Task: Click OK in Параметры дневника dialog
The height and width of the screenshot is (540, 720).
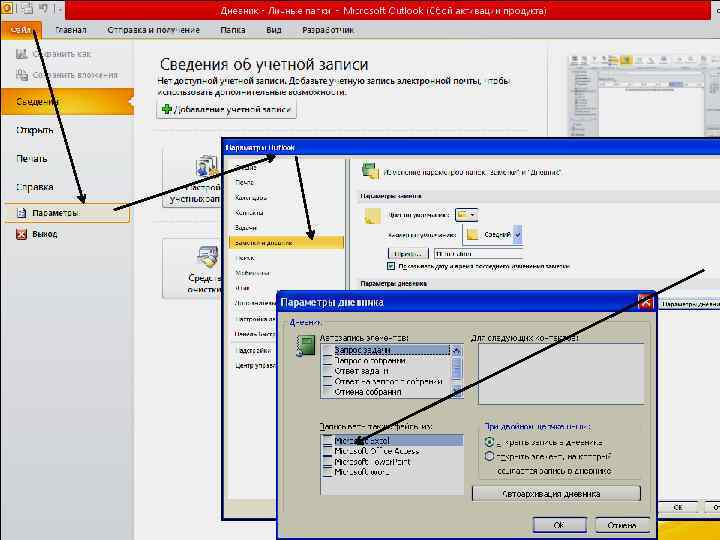Action: [559, 524]
